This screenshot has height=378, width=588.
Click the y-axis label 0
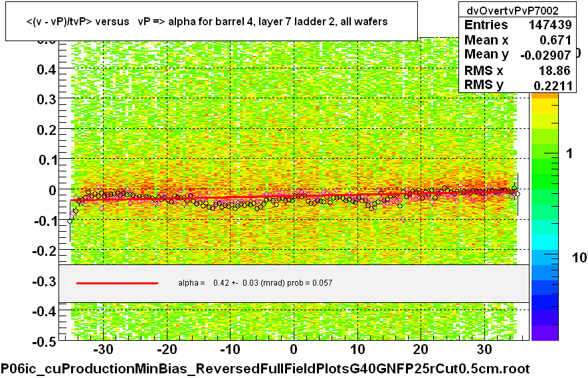[52, 191]
